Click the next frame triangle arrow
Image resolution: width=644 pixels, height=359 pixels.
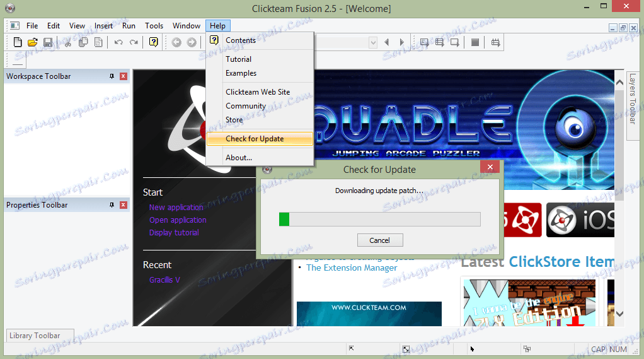pos(401,42)
